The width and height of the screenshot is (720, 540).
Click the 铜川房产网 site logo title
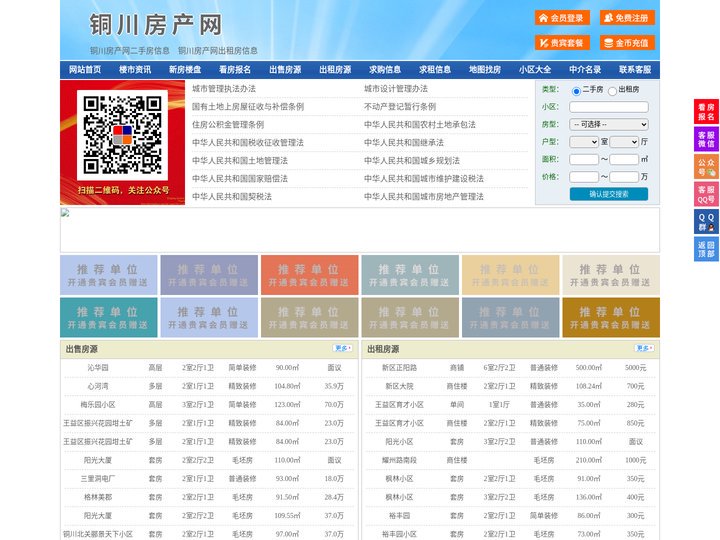coord(156,25)
